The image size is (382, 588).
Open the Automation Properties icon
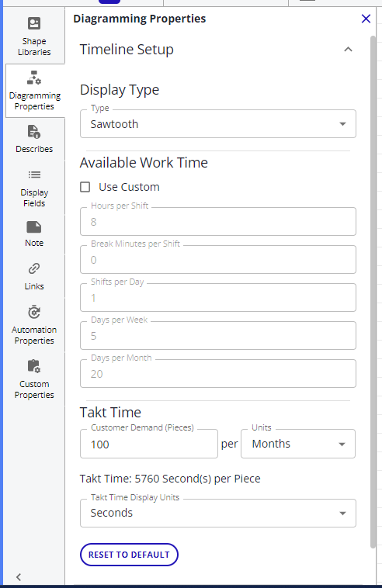[34, 312]
